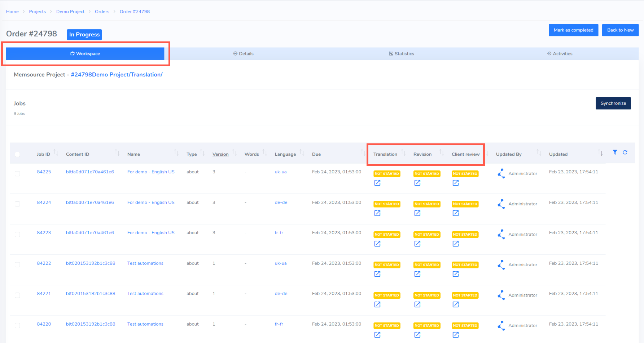Image resolution: width=644 pixels, height=343 pixels.
Task: Open Revision editor link for job 84221
Action: (417, 305)
